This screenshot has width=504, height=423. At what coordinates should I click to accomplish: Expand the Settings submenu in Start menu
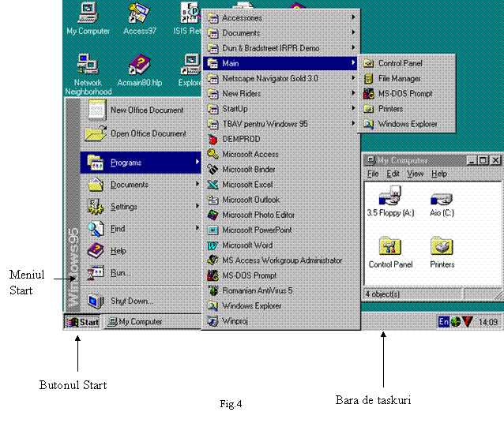click(124, 207)
